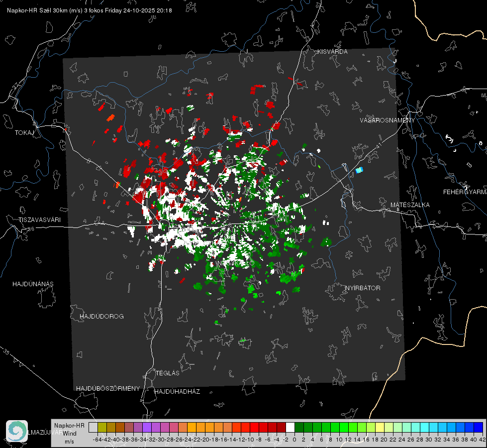Click the cyan swatch between 28 and 30
Viewport: 487px width, 448px height.
(425, 427)
